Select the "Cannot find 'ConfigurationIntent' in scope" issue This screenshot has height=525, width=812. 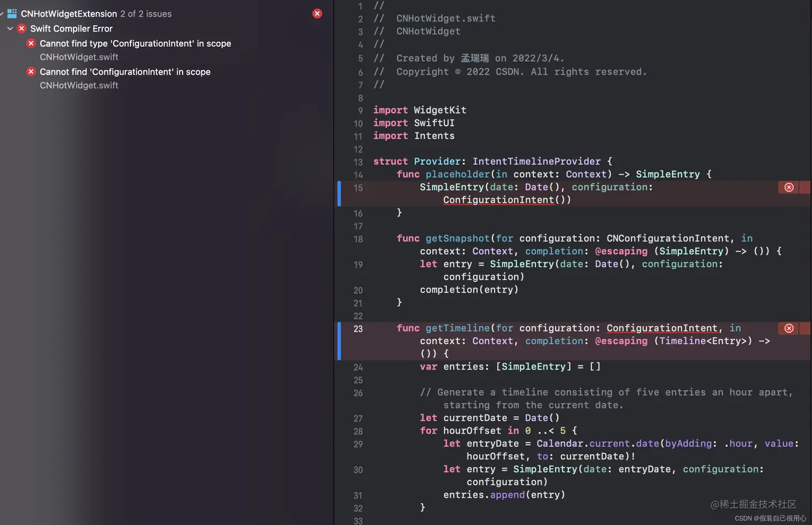point(125,72)
